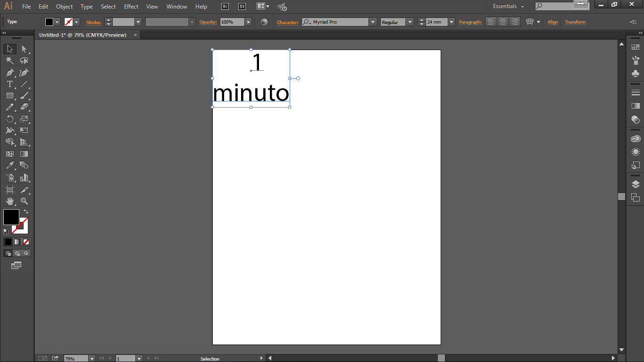
Task: Select the Blend tool
Action: (25, 165)
